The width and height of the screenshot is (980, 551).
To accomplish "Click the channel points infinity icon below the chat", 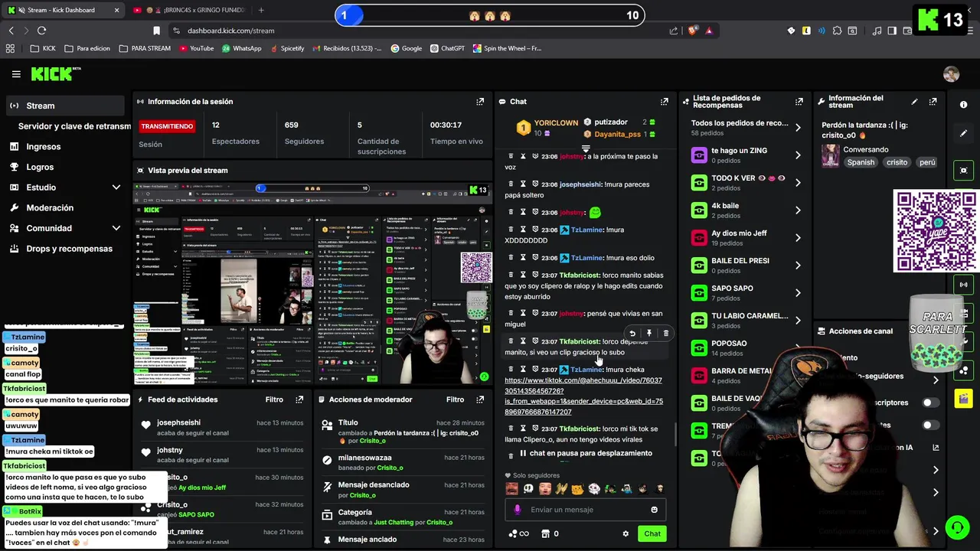I will coord(518,533).
